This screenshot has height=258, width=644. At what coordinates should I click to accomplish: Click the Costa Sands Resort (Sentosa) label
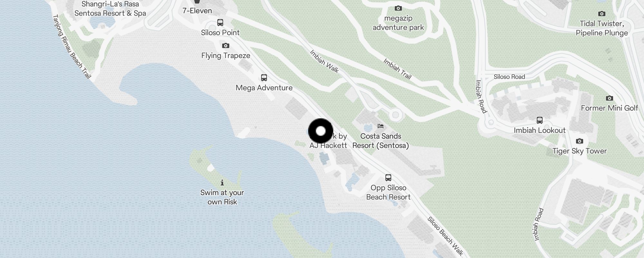pos(381,141)
